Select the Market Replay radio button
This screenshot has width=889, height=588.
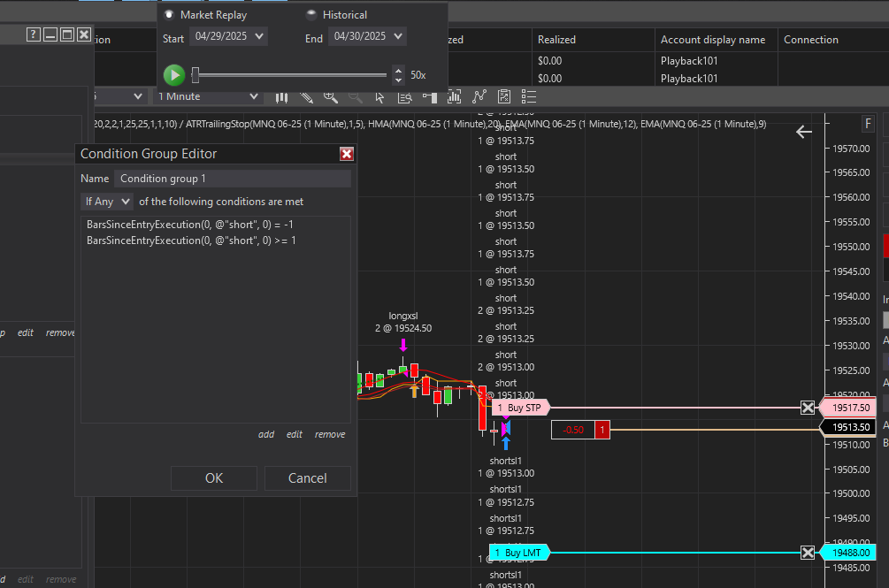click(x=169, y=15)
